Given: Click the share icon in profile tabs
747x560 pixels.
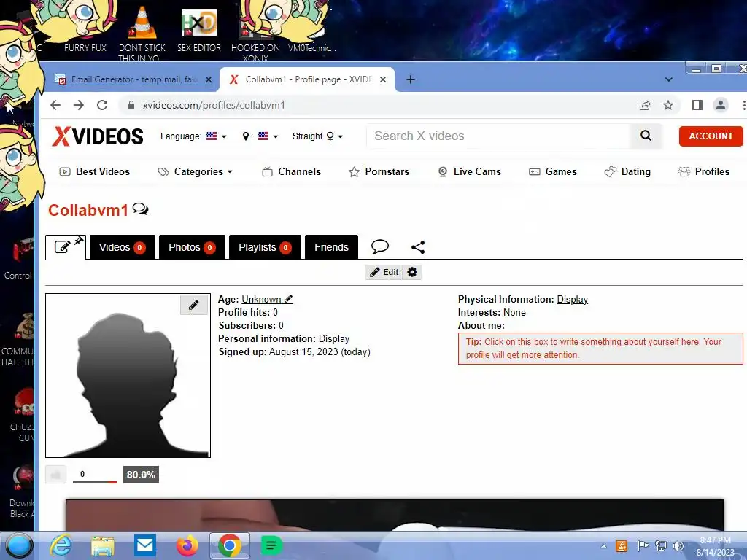Looking at the screenshot, I should [418, 247].
